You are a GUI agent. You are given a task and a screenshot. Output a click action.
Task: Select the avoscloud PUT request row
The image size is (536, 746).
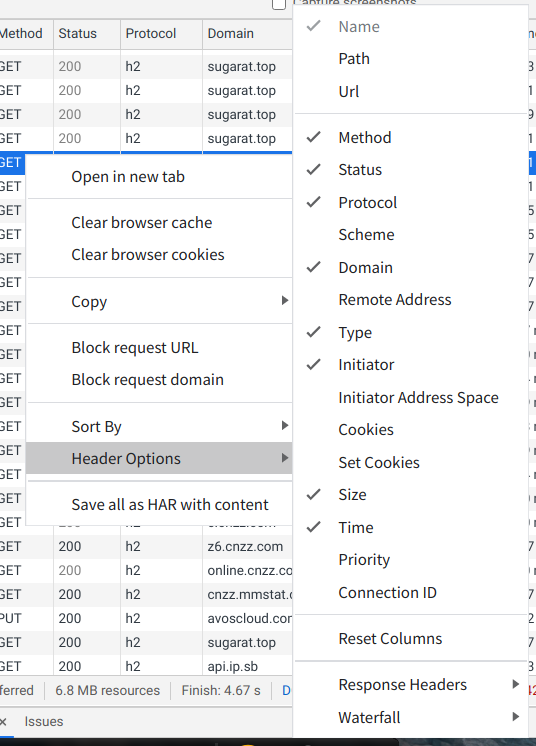pyautogui.click(x=146, y=618)
